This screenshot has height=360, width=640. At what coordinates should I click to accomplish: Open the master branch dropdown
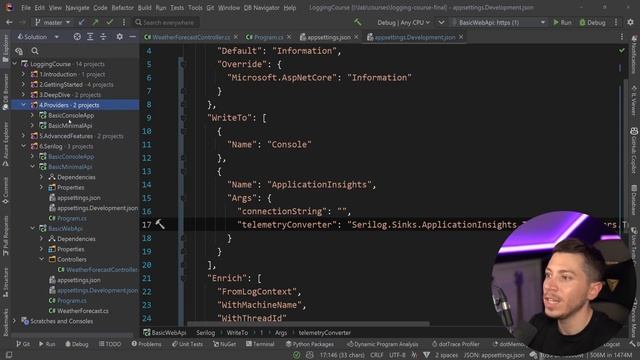tap(53, 22)
